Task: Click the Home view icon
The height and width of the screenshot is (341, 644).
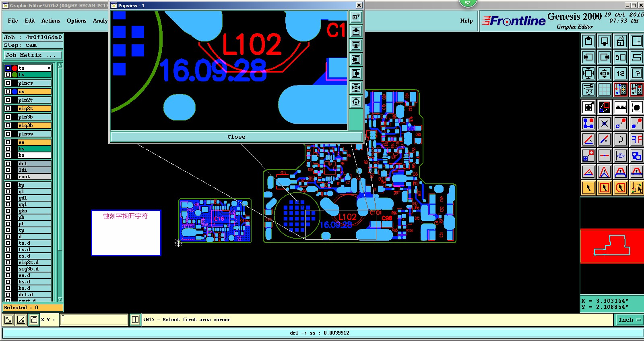Action: point(621,41)
